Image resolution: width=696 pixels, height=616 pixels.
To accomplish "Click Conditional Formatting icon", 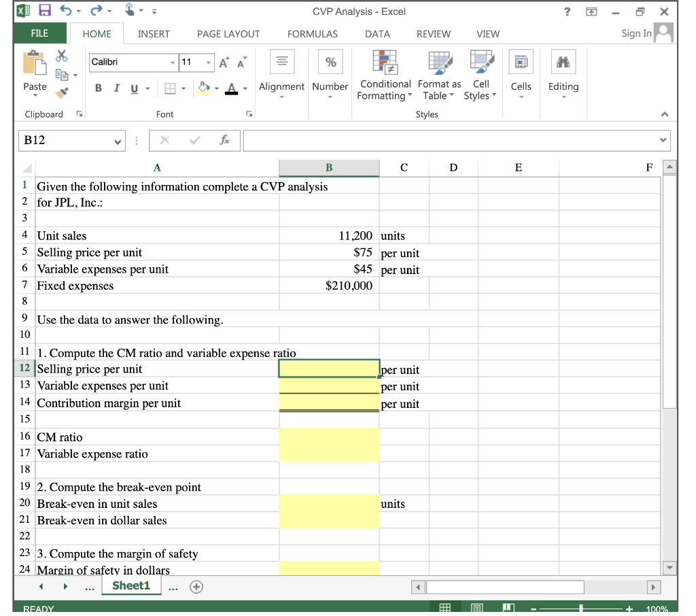I will pyautogui.click(x=385, y=62).
